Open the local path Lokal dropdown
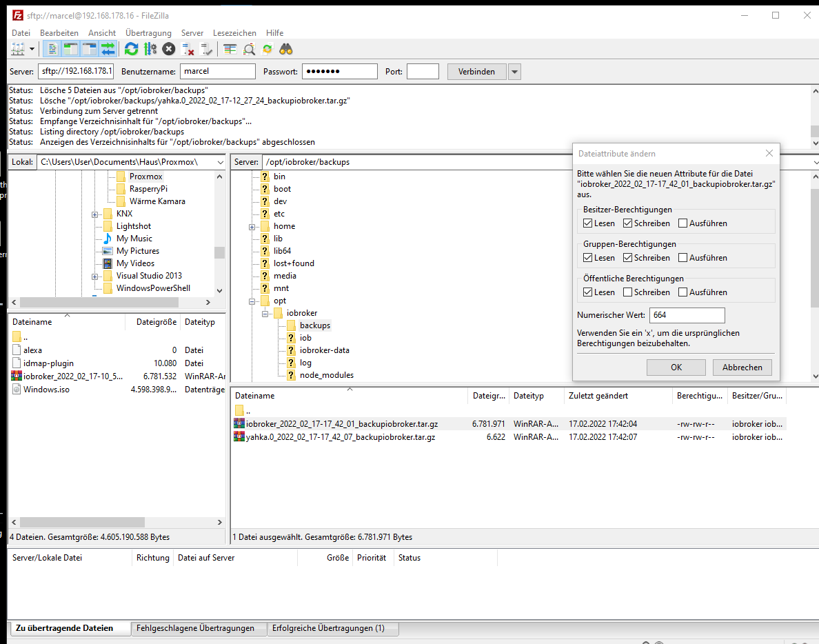819x644 pixels. pyautogui.click(x=220, y=163)
